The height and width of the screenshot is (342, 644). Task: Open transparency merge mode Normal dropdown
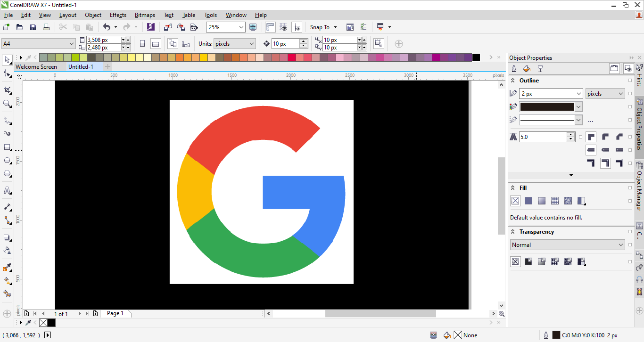click(x=621, y=245)
